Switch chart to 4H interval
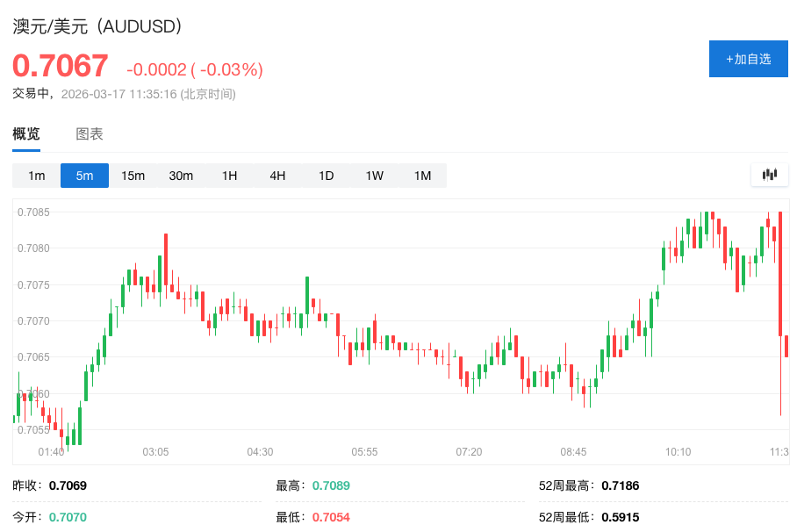Image resolution: width=797 pixels, height=532 pixels. point(277,176)
